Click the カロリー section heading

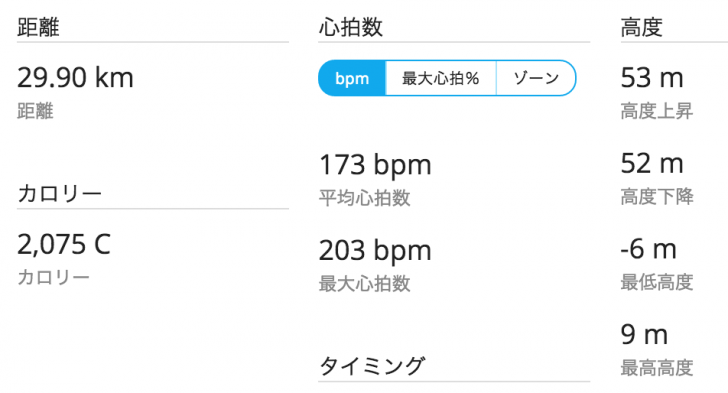[59, 194]
